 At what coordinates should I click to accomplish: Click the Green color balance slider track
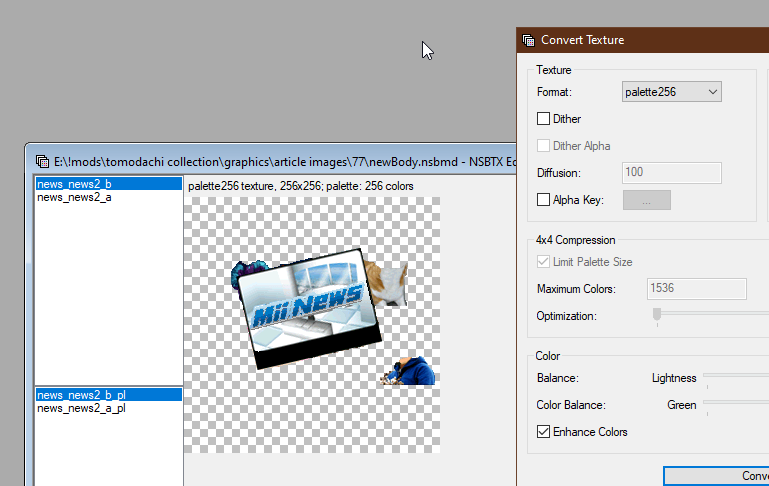(736, 402)
